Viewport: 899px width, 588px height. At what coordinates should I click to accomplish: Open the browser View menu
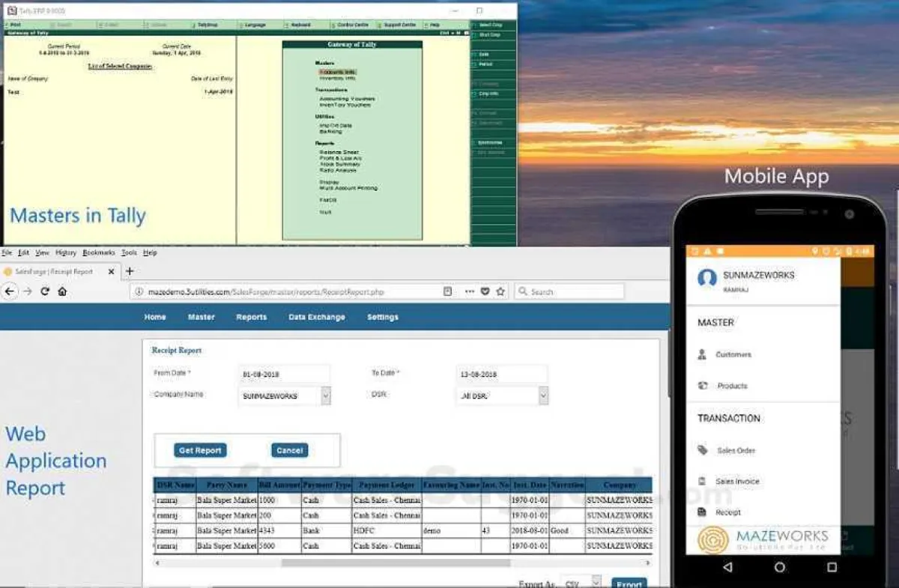(42, 253)
